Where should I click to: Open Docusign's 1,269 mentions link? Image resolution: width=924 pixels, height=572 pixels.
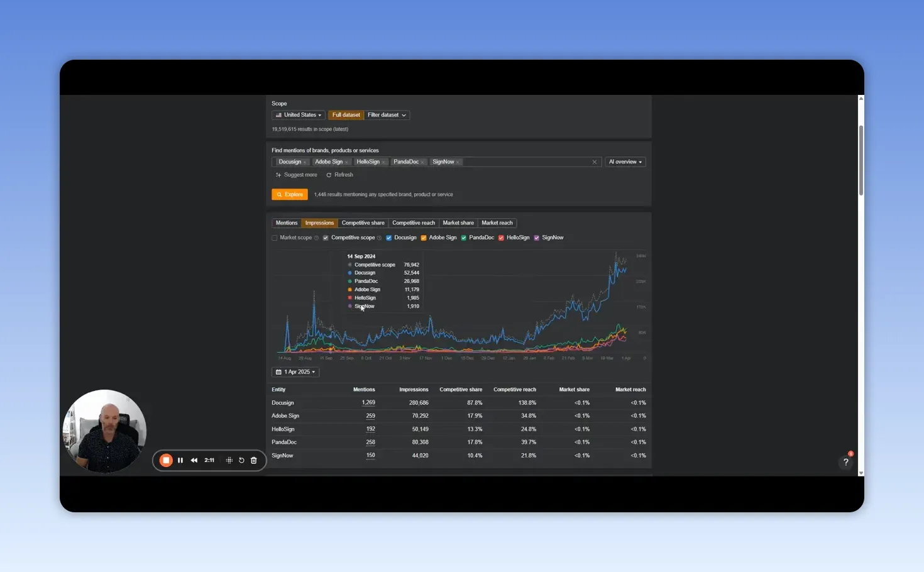pos(368,403)
